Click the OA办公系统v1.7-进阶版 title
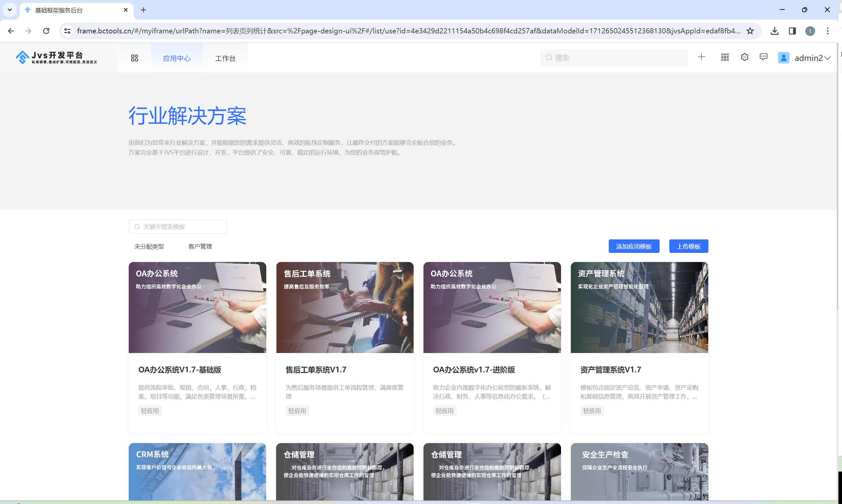The height and width of the screenshot is (504, 842). point(474,369)
